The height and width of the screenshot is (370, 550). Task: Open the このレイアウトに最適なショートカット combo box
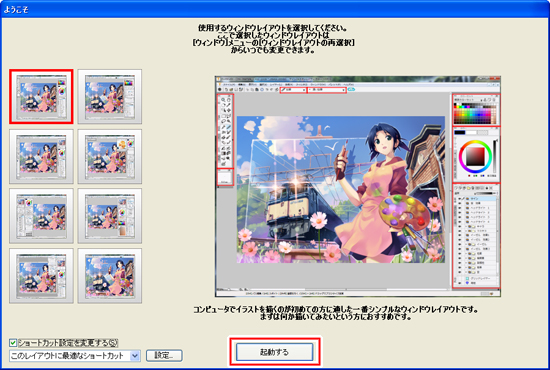75,356
